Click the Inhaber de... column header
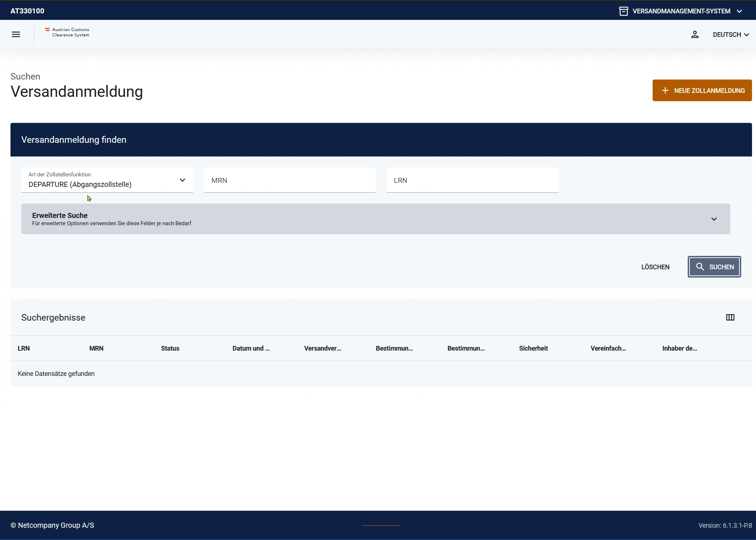This screenshot has width=756, height=540. pyautogui.click(x=679, y=348)
